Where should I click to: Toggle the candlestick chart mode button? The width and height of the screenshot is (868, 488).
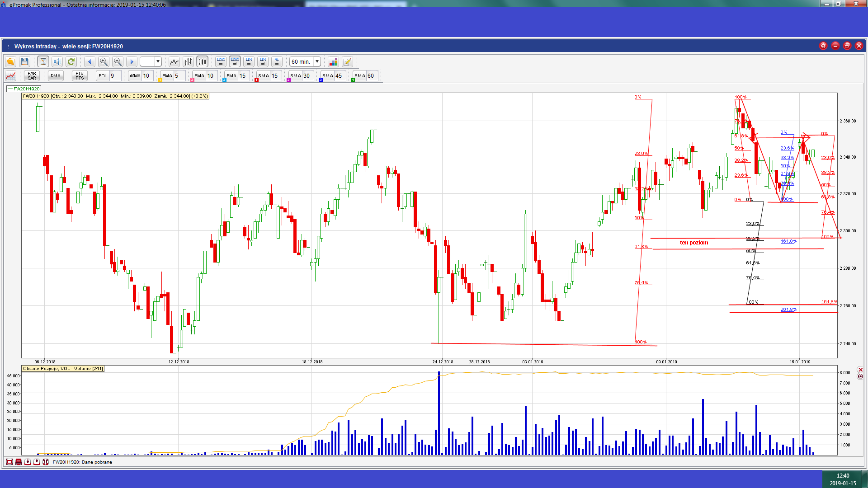click(202, 62)
